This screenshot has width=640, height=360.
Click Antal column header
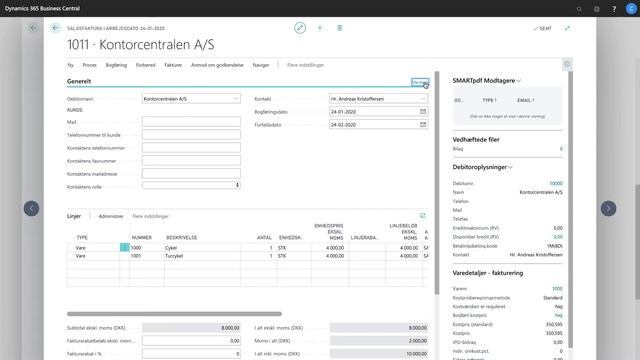click(x=264, y=238)
